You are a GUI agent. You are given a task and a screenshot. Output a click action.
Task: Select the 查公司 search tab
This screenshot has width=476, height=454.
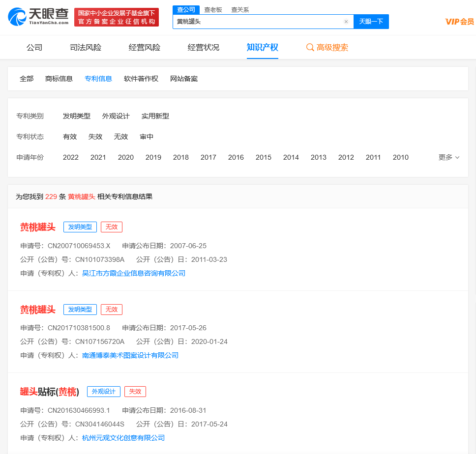click(x=186, y=10)
